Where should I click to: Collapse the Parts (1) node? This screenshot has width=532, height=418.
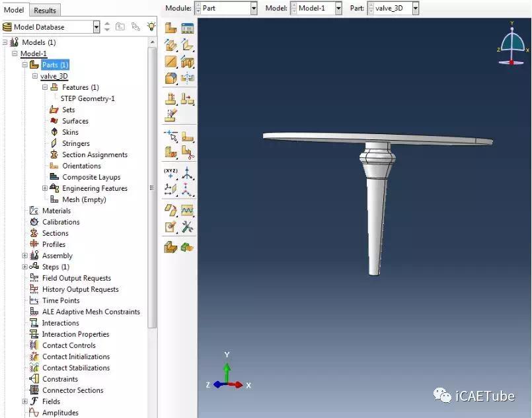point(24,65)
